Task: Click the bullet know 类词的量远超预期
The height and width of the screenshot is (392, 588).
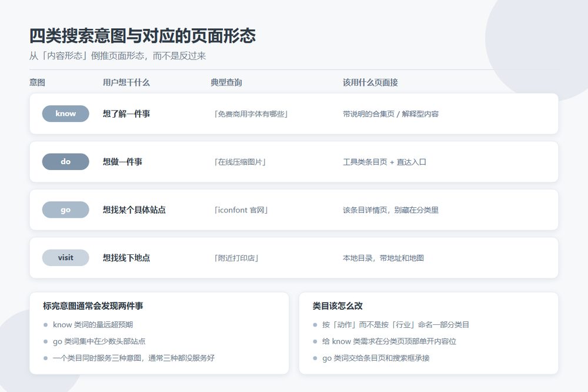Action: (x=93, y=325)
